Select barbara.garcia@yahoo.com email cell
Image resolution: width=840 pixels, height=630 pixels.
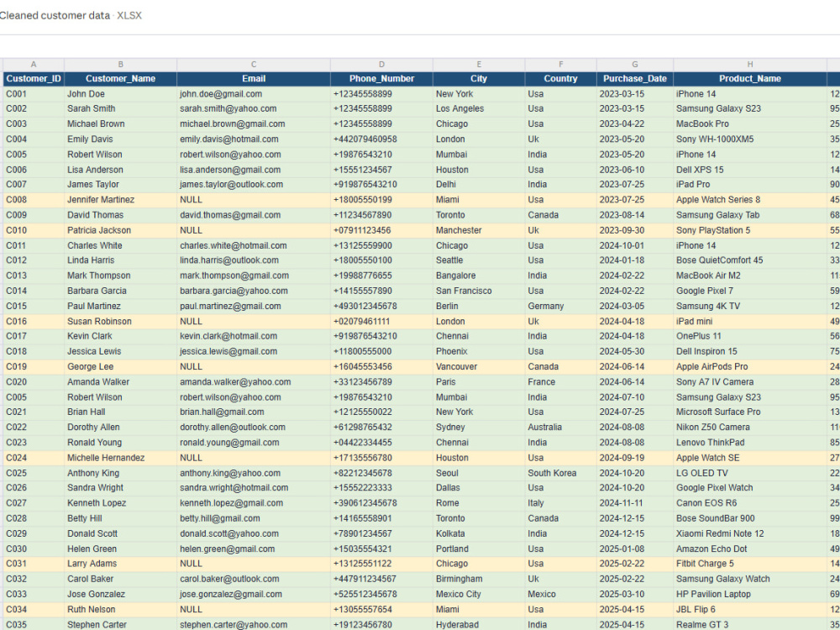click(x=254, y=291)
